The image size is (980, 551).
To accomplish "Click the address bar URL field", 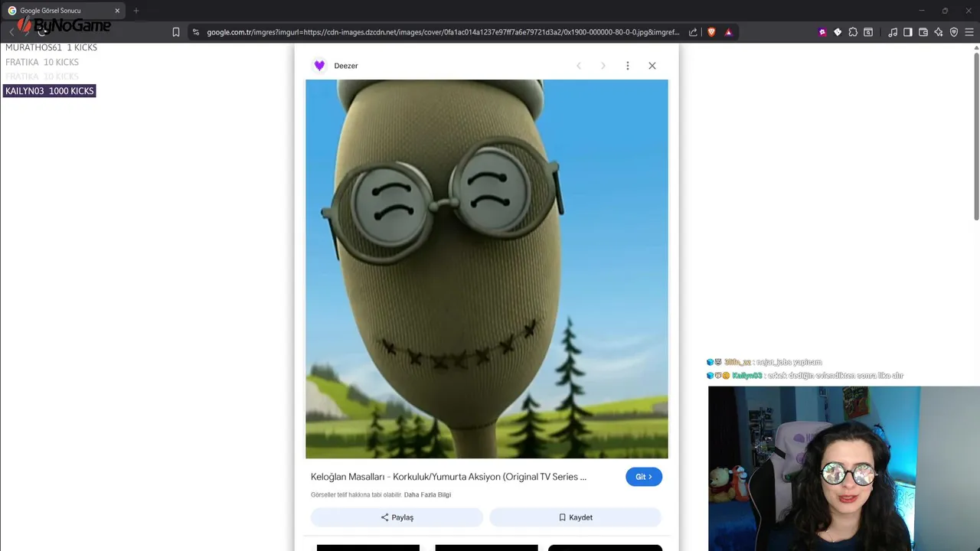I will pos(443,32).
